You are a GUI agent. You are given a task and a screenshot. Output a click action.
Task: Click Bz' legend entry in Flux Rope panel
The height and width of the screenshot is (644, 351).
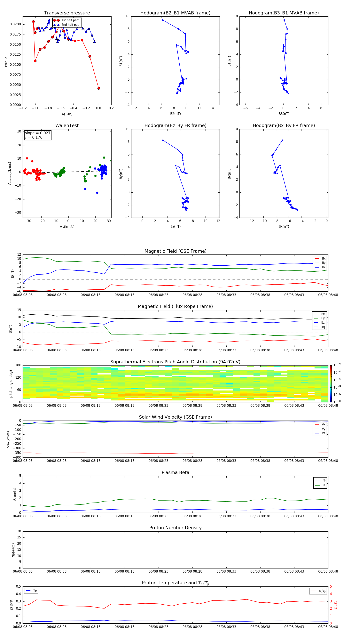[x=320, y=323]
